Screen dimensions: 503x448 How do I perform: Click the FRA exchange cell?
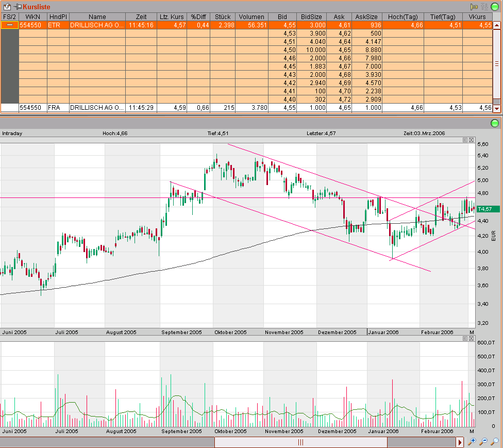point(58,108)
